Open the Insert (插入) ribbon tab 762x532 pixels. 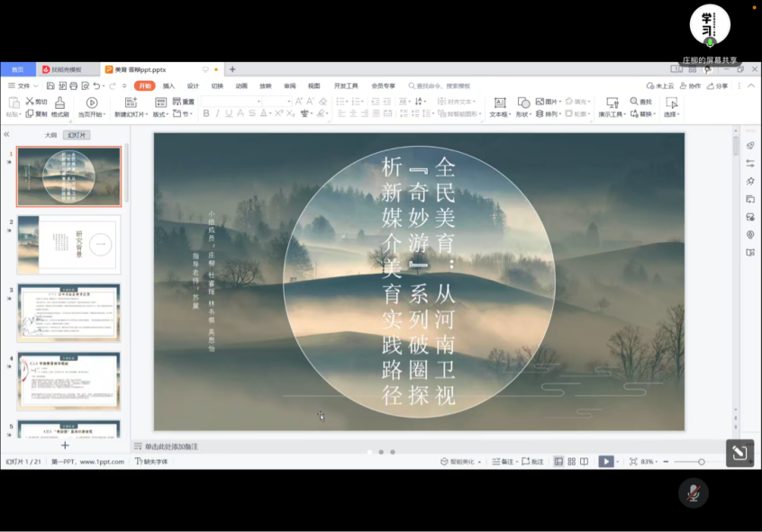pyautogui.click(x=168, y=86)
